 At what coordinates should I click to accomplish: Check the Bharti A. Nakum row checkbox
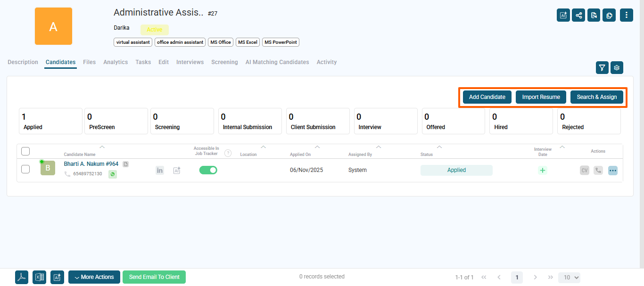tap(25, 169)
